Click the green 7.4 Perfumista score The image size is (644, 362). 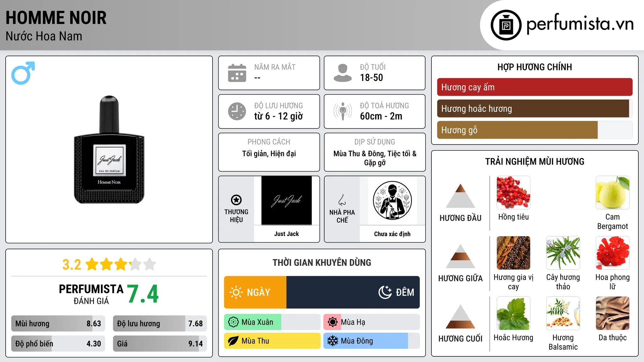[x=143, y=294]
